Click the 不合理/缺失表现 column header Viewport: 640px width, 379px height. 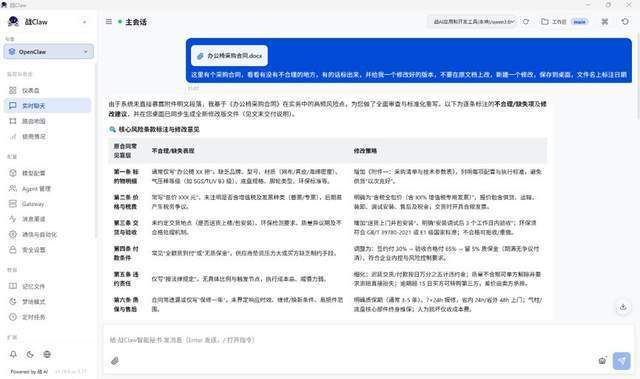pos(173,151)
